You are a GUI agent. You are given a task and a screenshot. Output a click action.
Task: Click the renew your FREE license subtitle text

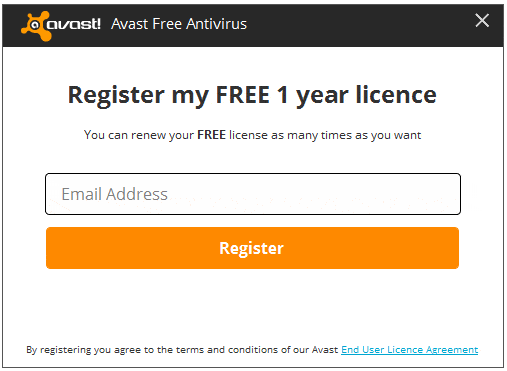point(252,135)
